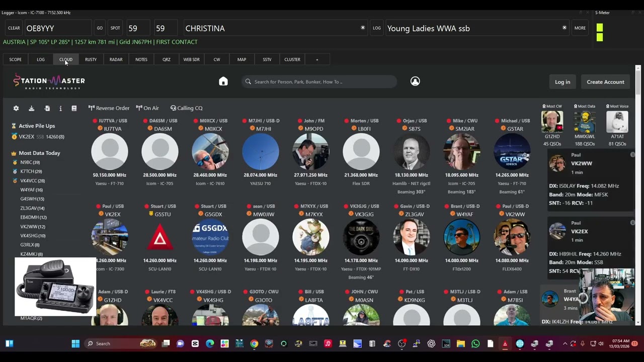644x362 pixels.
Task: Click the sent report 59 field
Action: pos(137,28)
